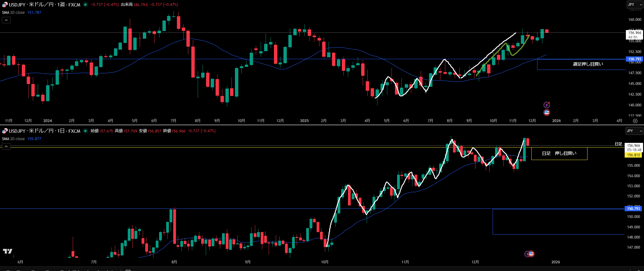Open chart settings hexagon icon on weekly time axis
Image resolution: width=644 pixels, height=271 pixels.
point(635,121)
